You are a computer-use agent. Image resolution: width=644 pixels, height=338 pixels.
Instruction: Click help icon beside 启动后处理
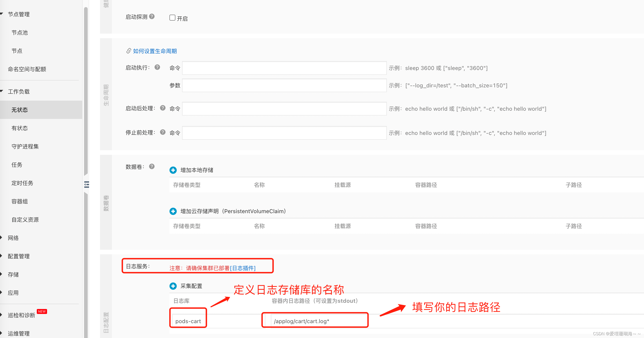[163, 108]
